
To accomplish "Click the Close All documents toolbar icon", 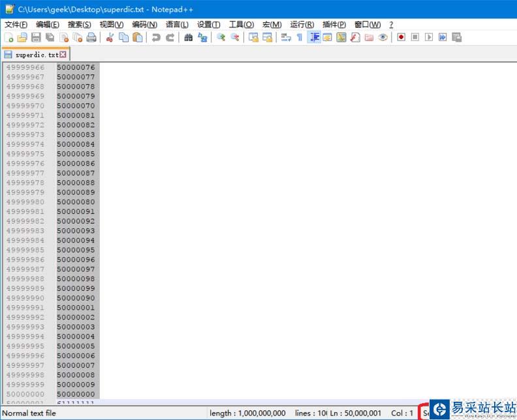I will pos(78,38).
